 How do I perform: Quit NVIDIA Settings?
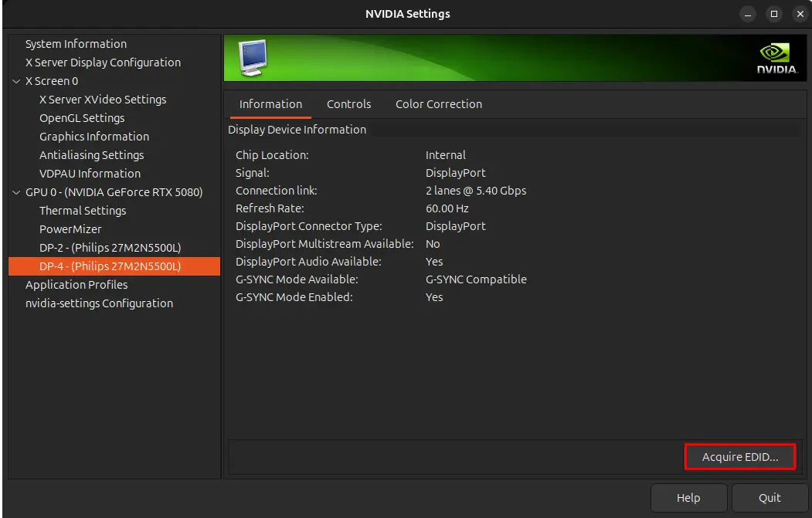[769, 498]
